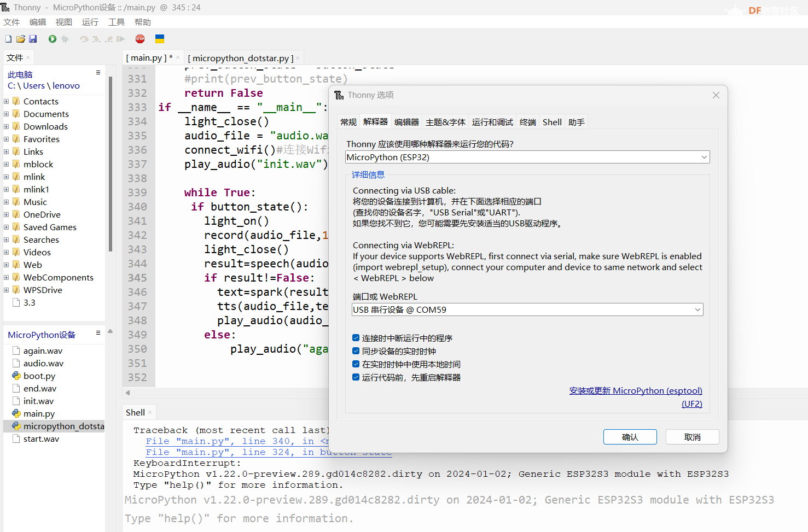Viewport: 808px width, 532px height.
Task: Click the local files panel vertical scrollbar
Action: [111, 164]
